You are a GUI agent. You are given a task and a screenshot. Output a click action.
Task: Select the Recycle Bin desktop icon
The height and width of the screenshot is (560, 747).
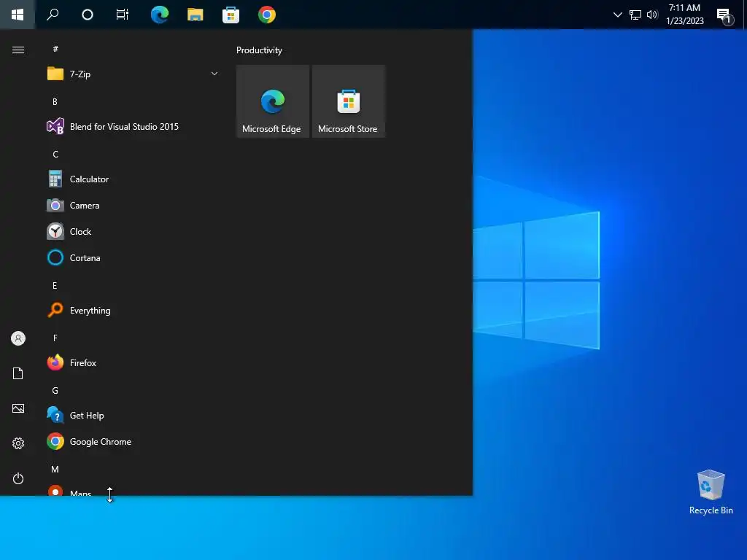711,492
